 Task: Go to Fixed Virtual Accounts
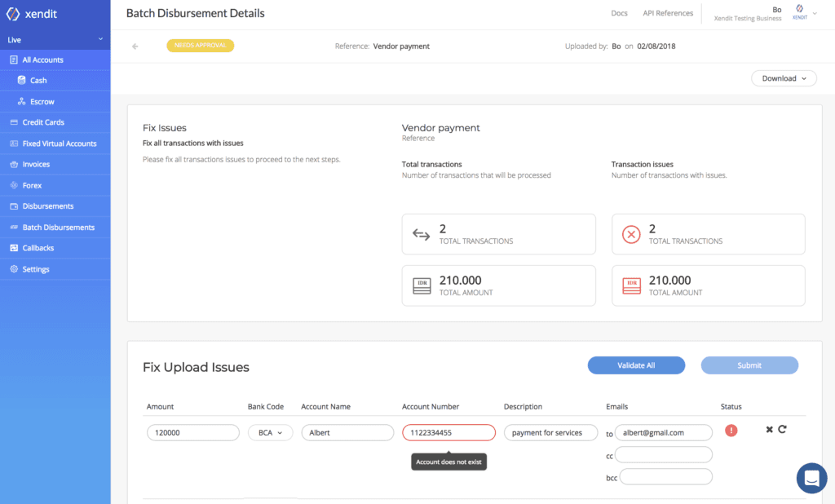pos(59,144)
